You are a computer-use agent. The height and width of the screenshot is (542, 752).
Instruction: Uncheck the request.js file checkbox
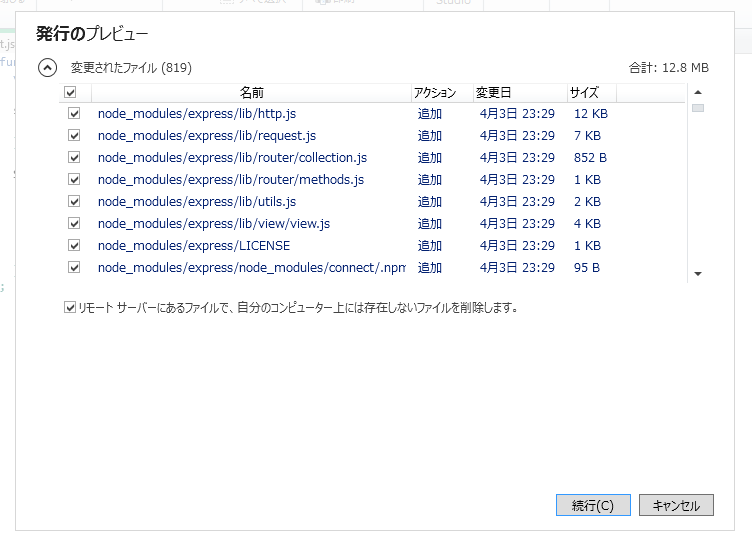click(x=74, y=136)
